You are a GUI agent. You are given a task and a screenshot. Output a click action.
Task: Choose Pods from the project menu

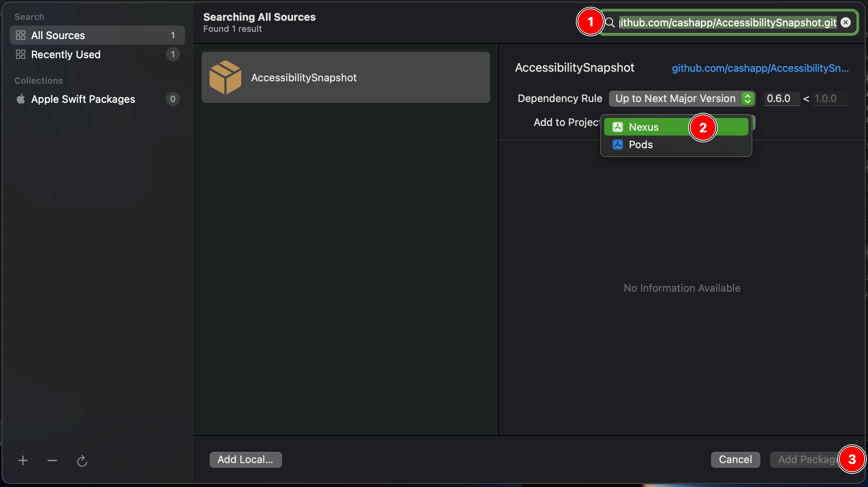pos(676,144)
